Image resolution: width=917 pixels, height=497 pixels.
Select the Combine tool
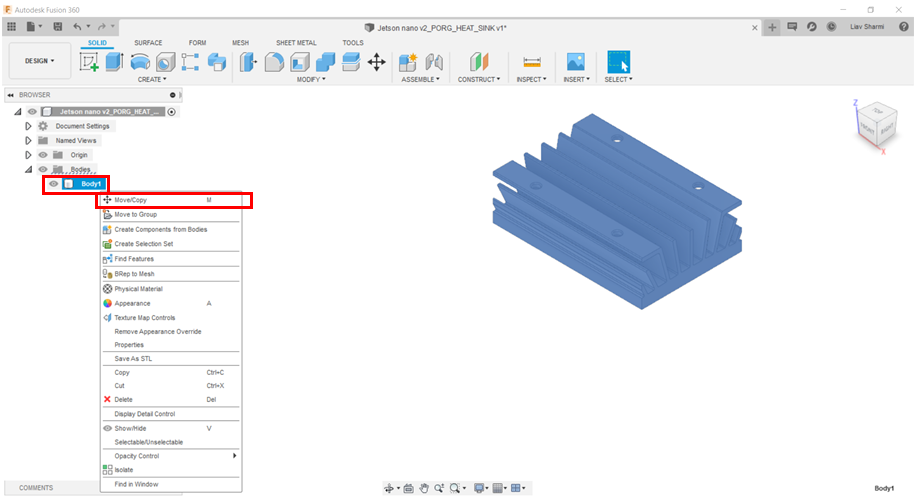point(325,62)
